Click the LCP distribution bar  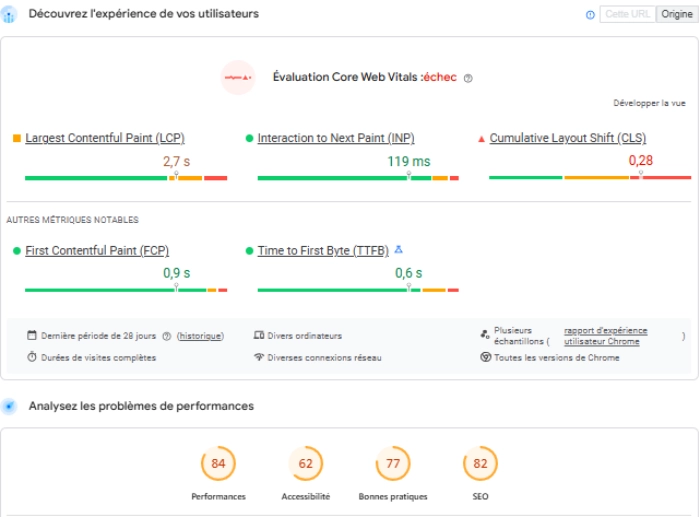[x=126, y=178]
